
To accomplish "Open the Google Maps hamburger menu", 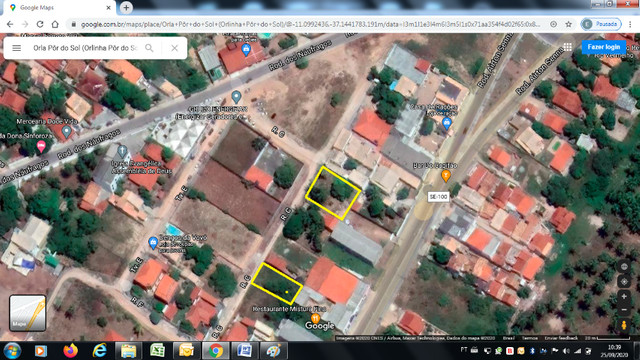I will pos(16,48).
